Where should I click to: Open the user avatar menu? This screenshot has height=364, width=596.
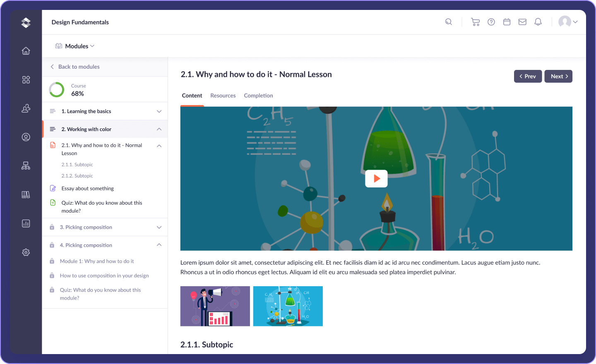(567, 22)
